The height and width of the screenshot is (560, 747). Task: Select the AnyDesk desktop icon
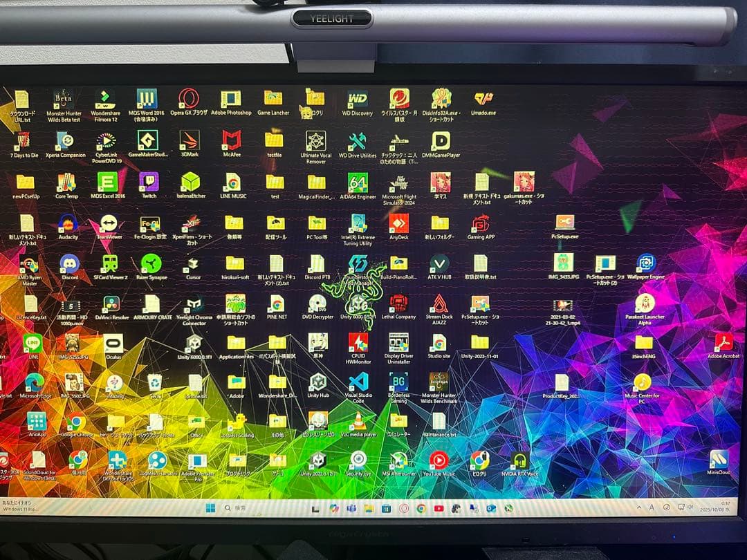(x=398, y=223)
